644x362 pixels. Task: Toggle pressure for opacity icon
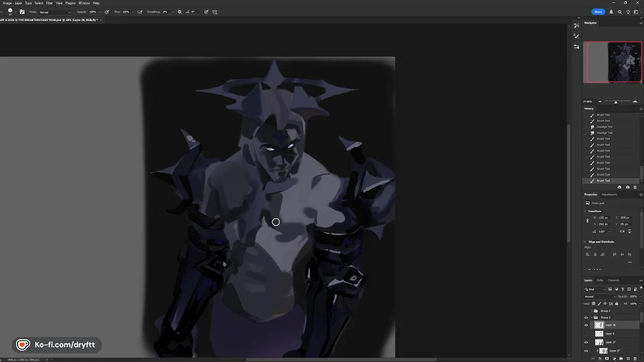coord(107,12)
